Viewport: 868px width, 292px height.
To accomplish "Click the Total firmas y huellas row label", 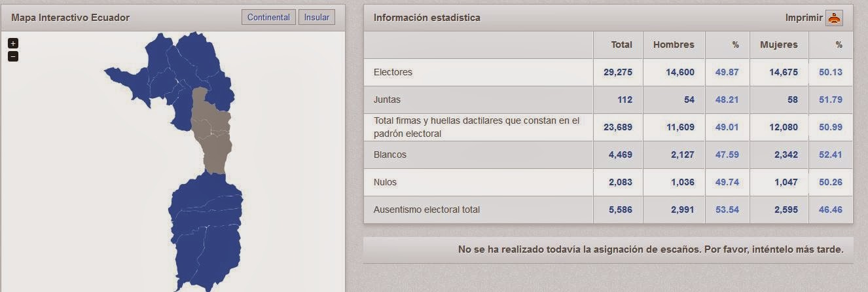I will pos(477,127).
